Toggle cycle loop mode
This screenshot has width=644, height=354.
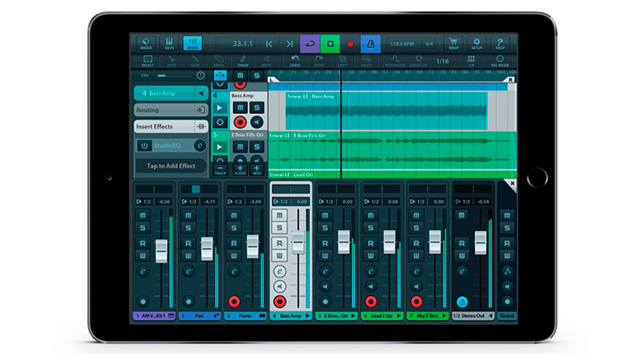310,44
